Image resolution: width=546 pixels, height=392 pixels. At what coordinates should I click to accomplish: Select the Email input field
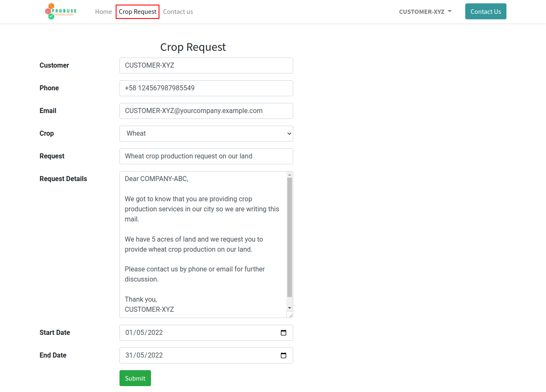point(206,111)
